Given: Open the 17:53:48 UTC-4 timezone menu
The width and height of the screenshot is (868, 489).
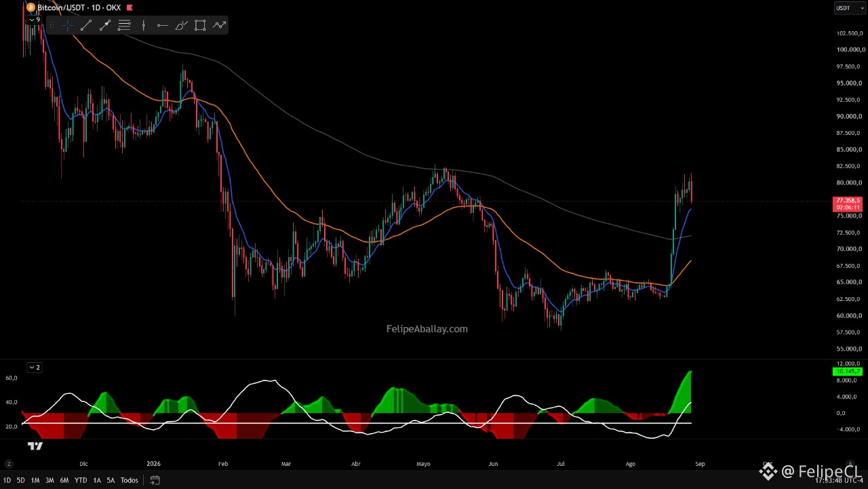Looking at the screenshot, I should [838, 480].
